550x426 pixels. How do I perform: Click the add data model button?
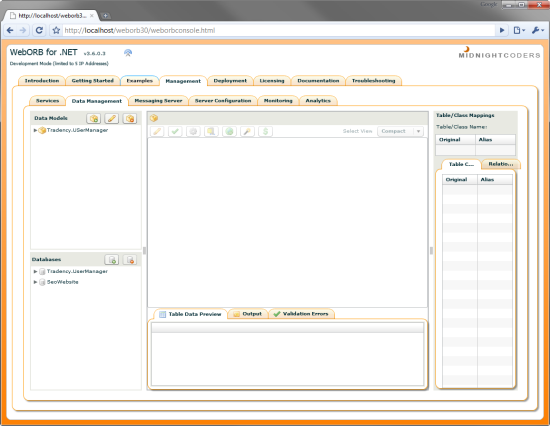(94, 119)
